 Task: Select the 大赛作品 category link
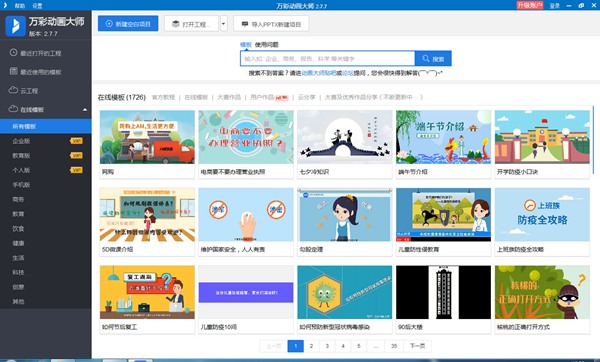[x=229, y=97]
